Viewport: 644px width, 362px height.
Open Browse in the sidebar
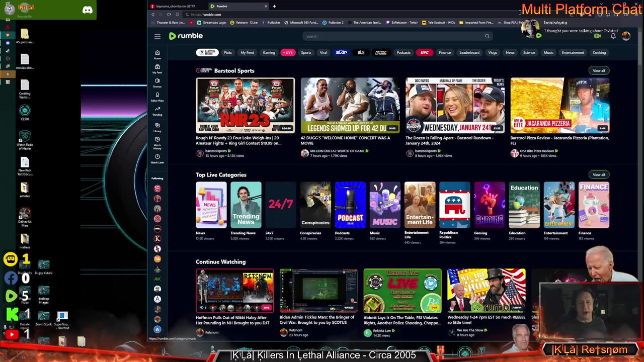click(x=157, y=82)
